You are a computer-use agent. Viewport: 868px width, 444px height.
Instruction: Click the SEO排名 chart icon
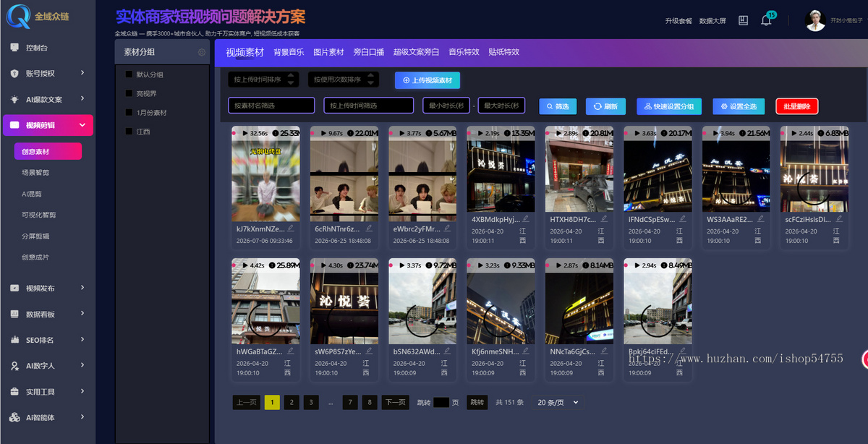click(x=14, y=340)
